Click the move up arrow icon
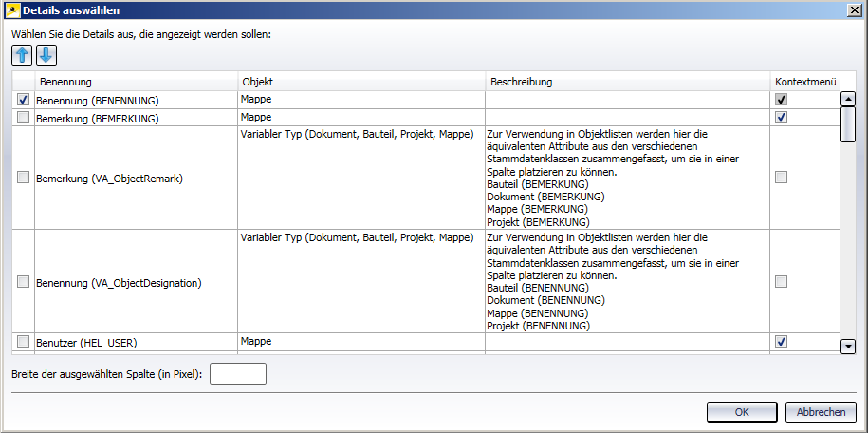This screenshot has height=433, width=868. click(23, 54)
